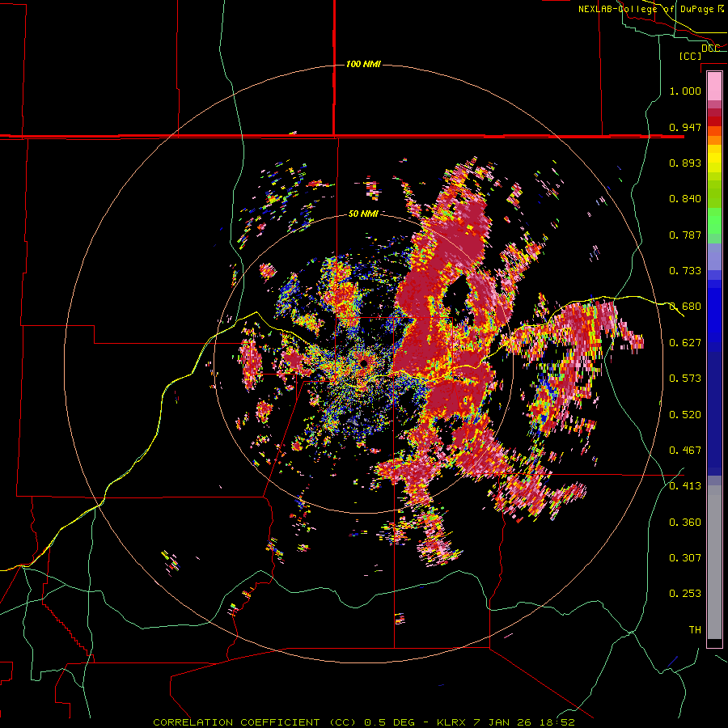
Task: Click the 0.307 legend value
Action: click(685, 558)
